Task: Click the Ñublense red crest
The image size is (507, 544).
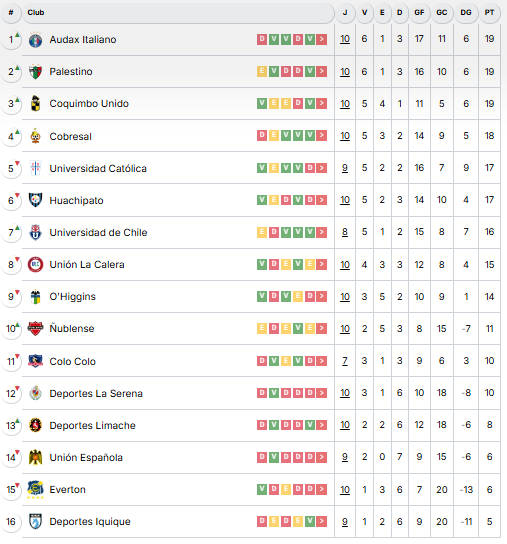Action: click(35, 329)
